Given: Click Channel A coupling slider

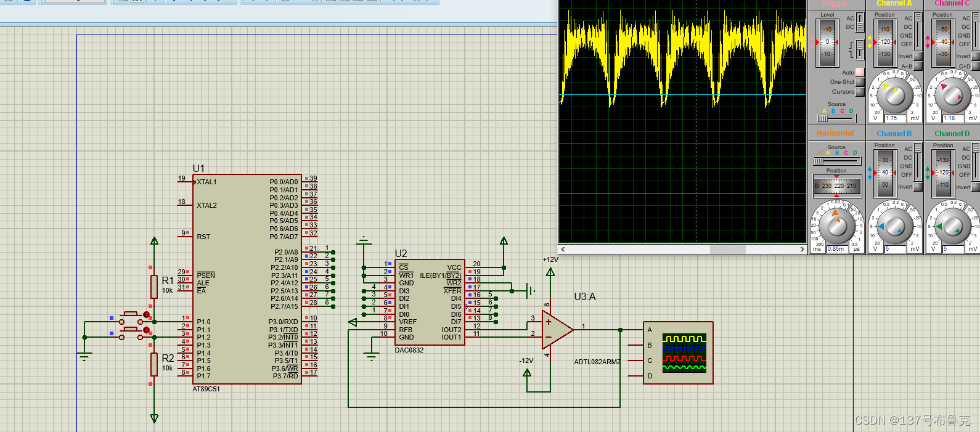Looking at the screenshot, I should coord(918,31).
